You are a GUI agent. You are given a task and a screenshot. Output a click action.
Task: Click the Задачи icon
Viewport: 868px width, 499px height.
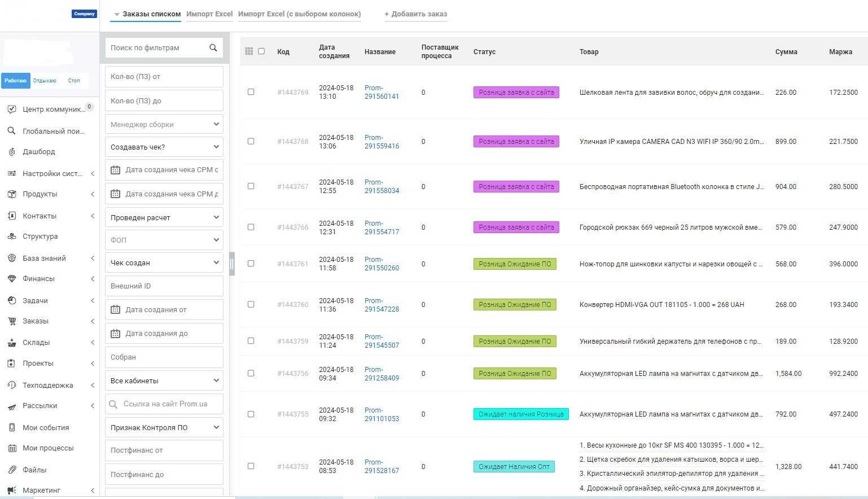point(11,300)
